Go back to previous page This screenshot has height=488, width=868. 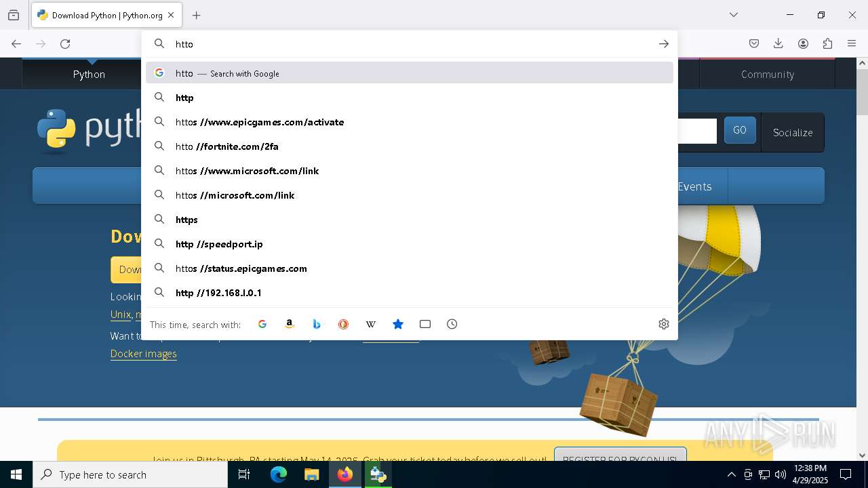point(16,44)
